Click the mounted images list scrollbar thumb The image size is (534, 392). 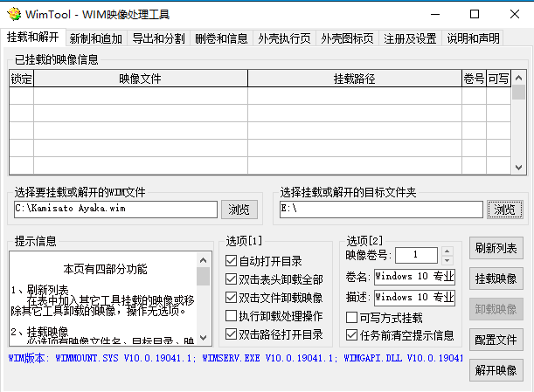pos(518,93)
